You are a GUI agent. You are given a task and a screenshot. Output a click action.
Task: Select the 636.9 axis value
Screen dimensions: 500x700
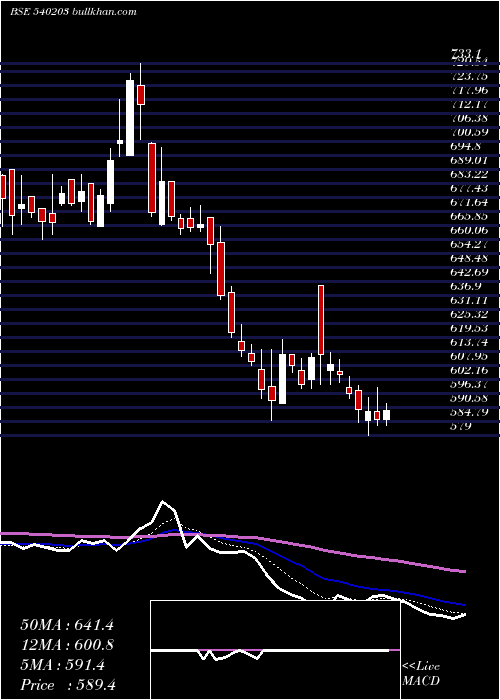466,286
